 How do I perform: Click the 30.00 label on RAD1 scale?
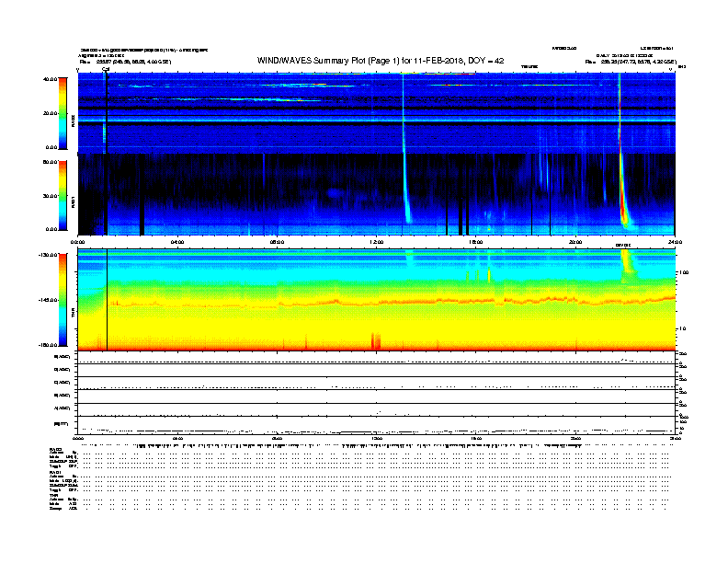coord(51,196)
